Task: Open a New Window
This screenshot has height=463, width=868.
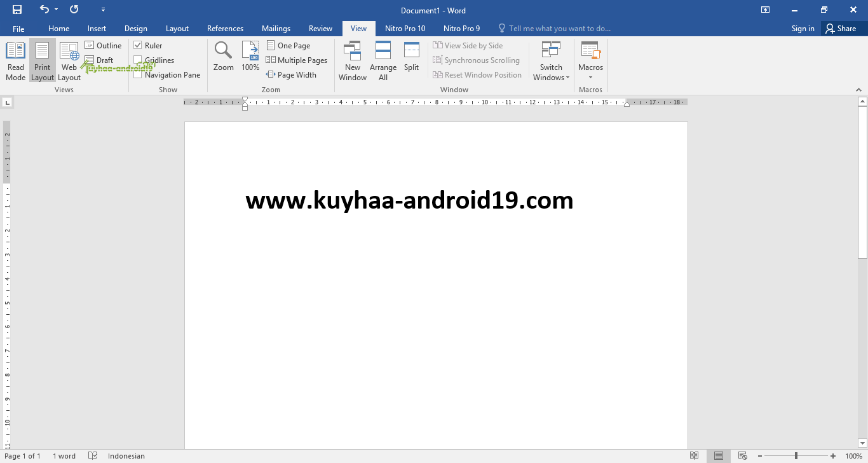Action: [353, 61]
